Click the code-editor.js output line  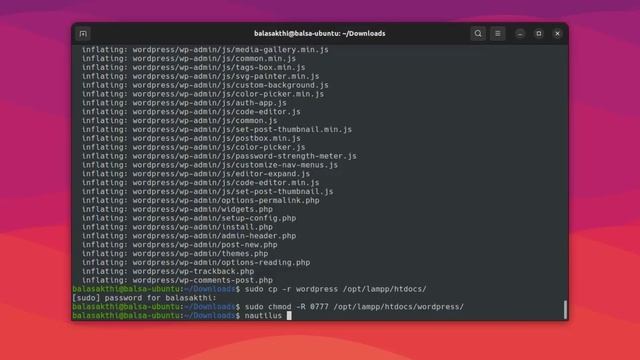(191, 111)
